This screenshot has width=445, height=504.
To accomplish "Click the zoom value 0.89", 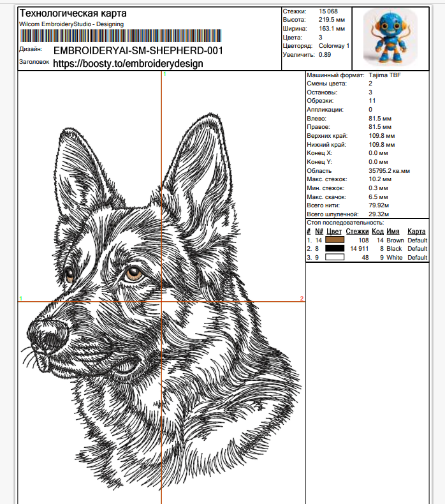I will click(x=325, y=55).
